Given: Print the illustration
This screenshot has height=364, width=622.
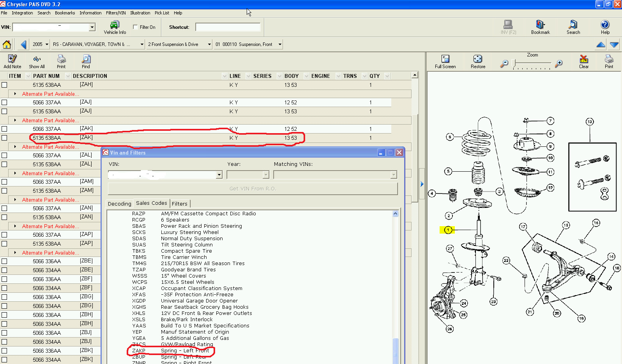Looking at the screenshot, I should point(609,62).
